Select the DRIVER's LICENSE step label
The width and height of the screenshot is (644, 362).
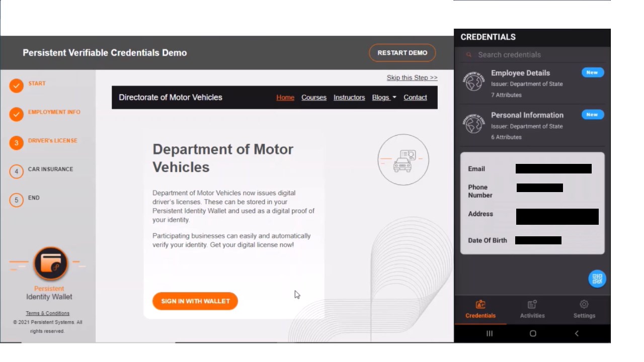[53, 141]
